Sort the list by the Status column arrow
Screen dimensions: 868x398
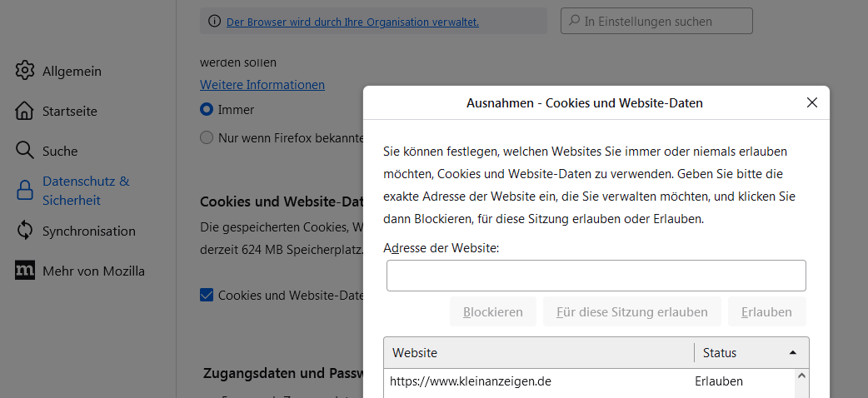coord(792,353)
